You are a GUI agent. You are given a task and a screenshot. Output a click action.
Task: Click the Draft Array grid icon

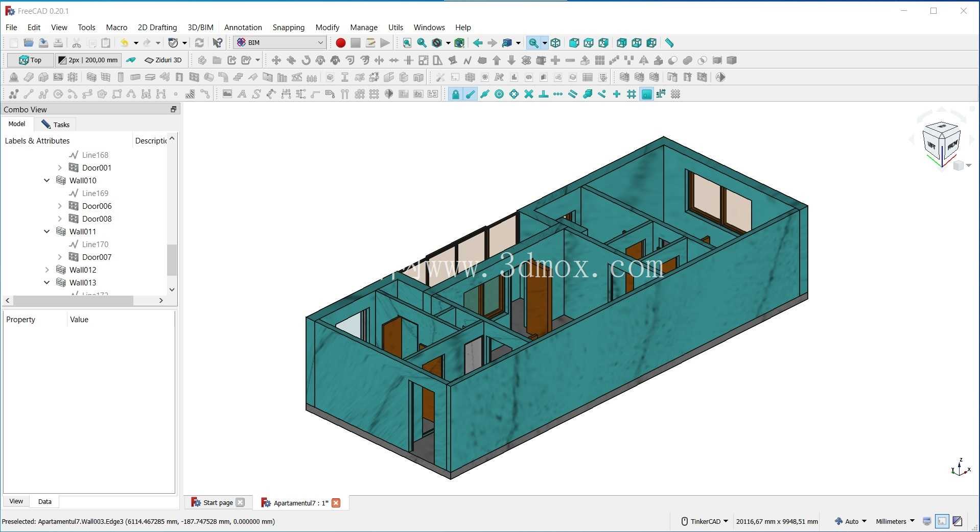point(600,60)
